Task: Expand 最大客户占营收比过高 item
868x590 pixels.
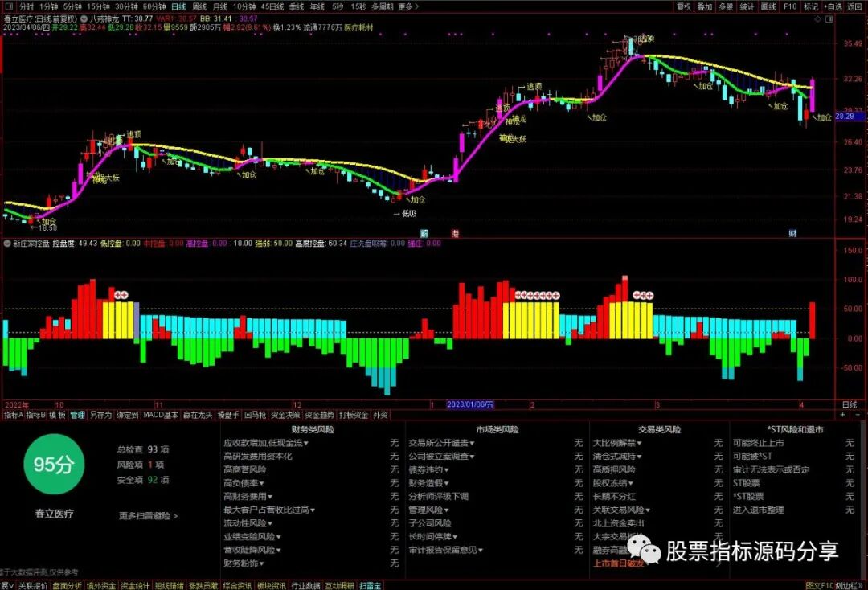Action: (x=313, y=510)
